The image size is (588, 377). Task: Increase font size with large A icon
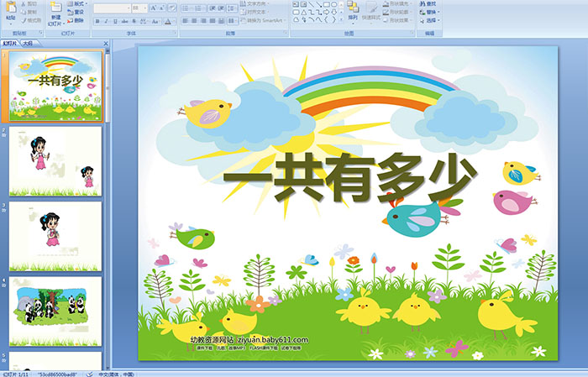[x=154, y=8]
